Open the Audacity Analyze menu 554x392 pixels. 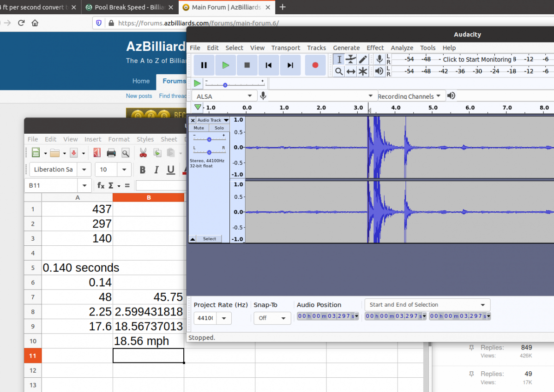pos(402,48)
